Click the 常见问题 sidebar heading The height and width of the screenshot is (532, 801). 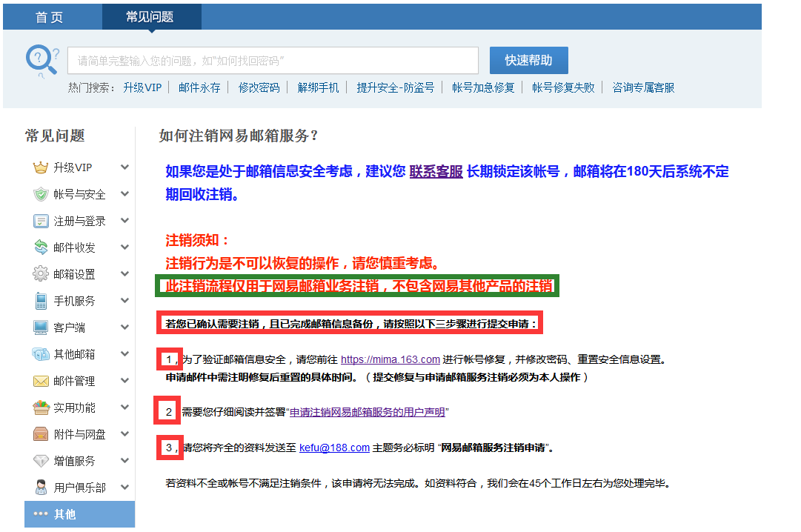click(55, 136)
